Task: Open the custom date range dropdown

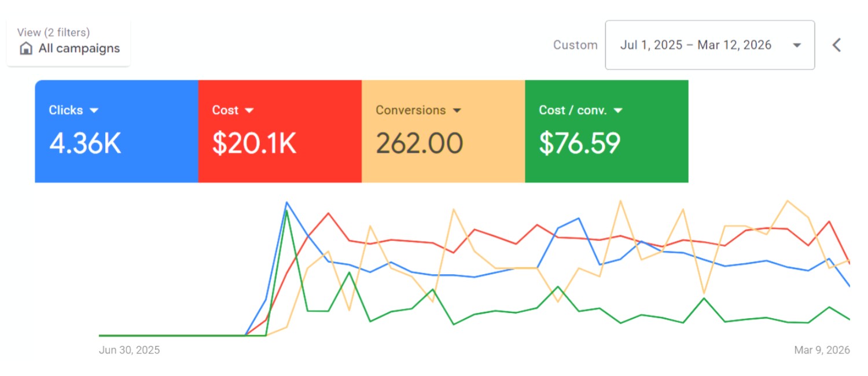Action: coord(709,45)
